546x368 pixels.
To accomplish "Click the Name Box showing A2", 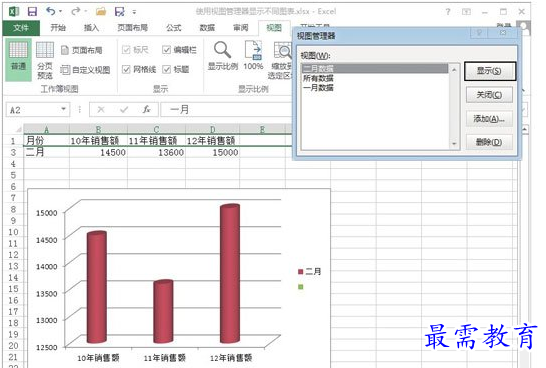I will point(33,110).
